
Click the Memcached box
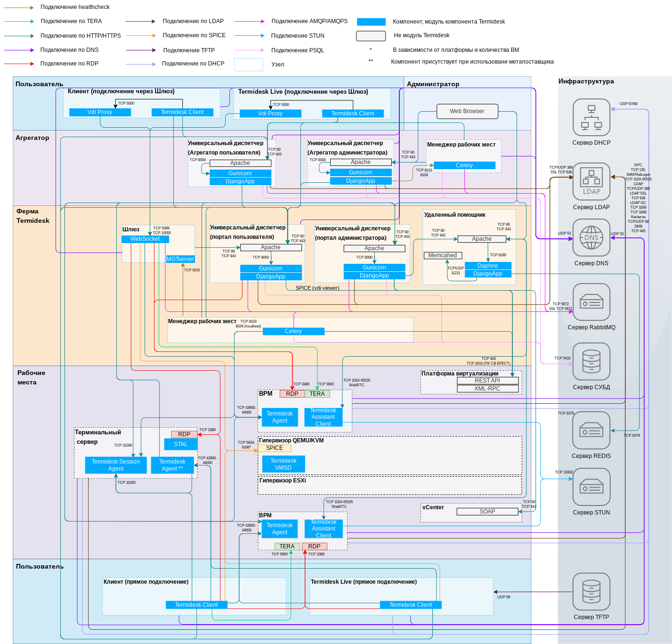(443, 255)
